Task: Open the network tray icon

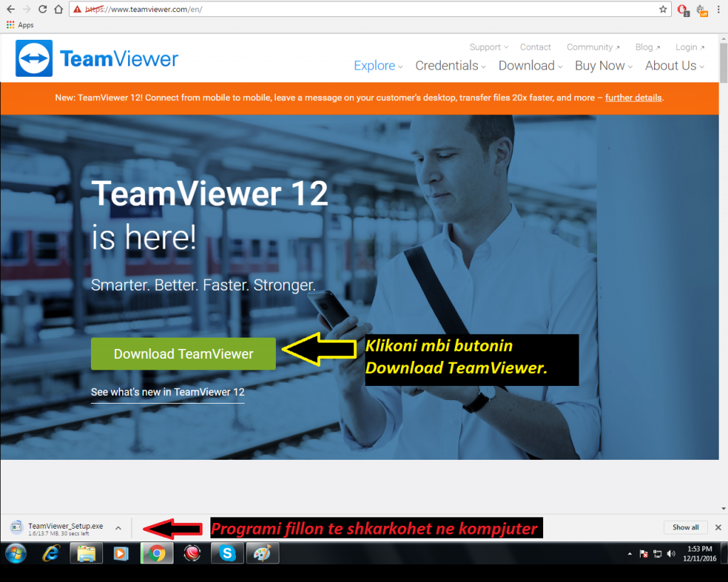Action: click(x=658, y=554)
